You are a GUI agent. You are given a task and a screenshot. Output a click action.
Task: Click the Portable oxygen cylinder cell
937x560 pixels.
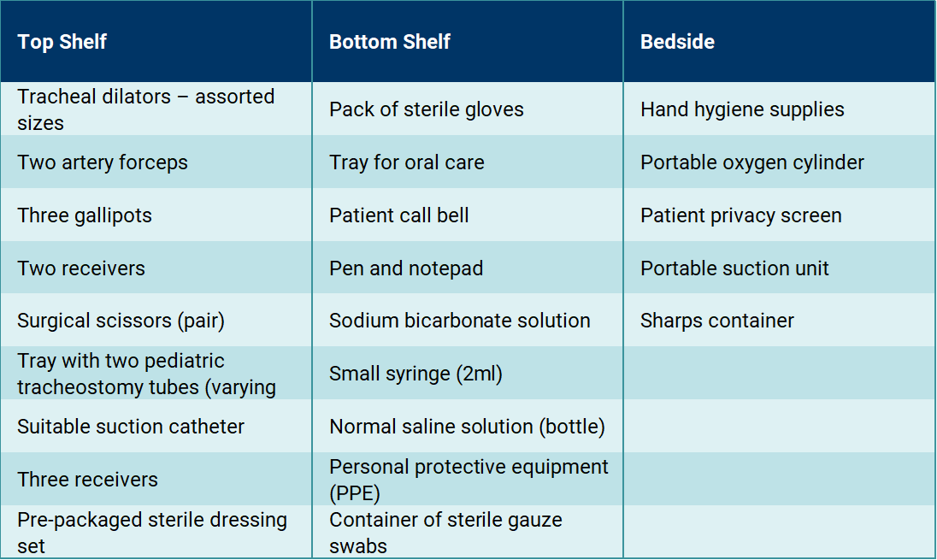(x=779, y=162)
